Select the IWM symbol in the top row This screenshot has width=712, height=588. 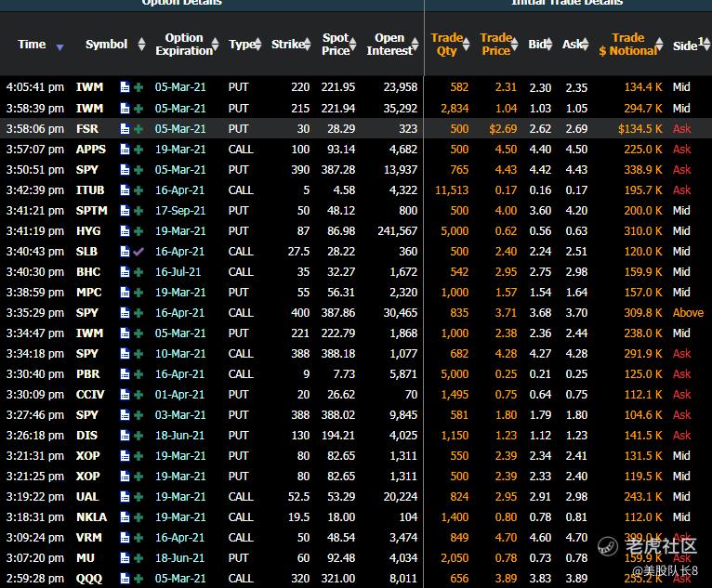click(90, 87)
